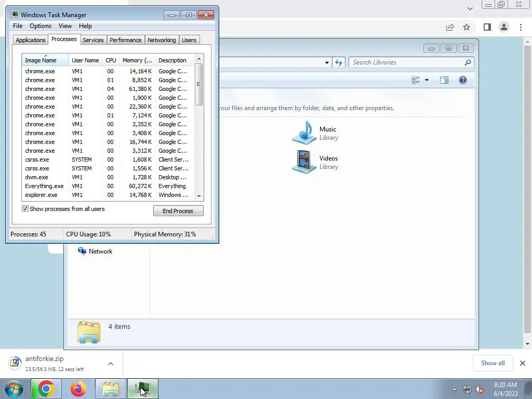
Task: Switch to the Users tab
Action: [x=189, y=40]
